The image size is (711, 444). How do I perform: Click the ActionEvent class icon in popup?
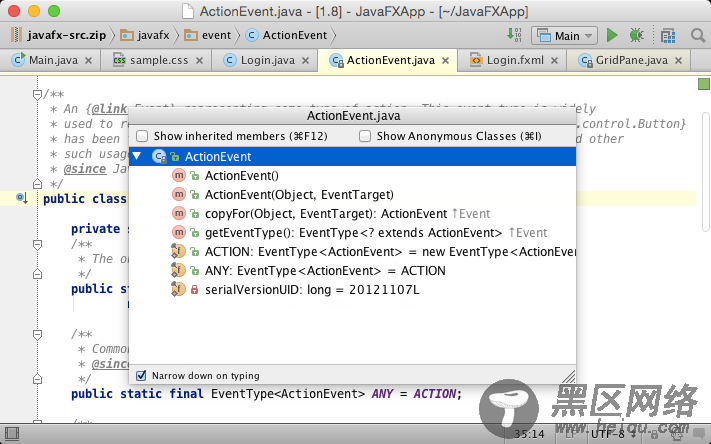[160, 156]
